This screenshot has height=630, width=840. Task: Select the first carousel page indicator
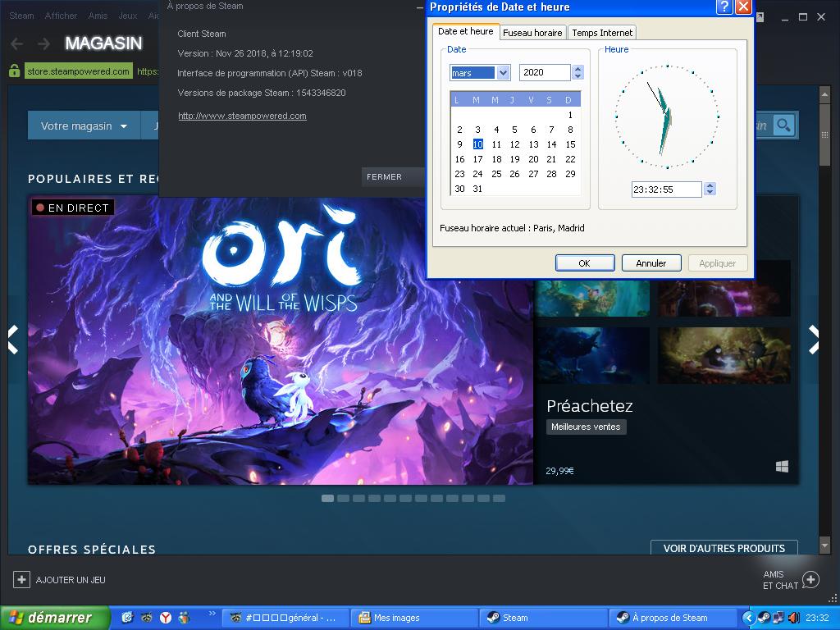click(328, 498)
